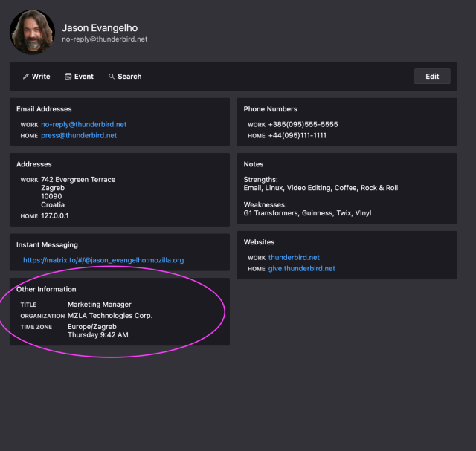Open Jason Evangelho's profile photo
476x451 pixels.
point(32,32)
